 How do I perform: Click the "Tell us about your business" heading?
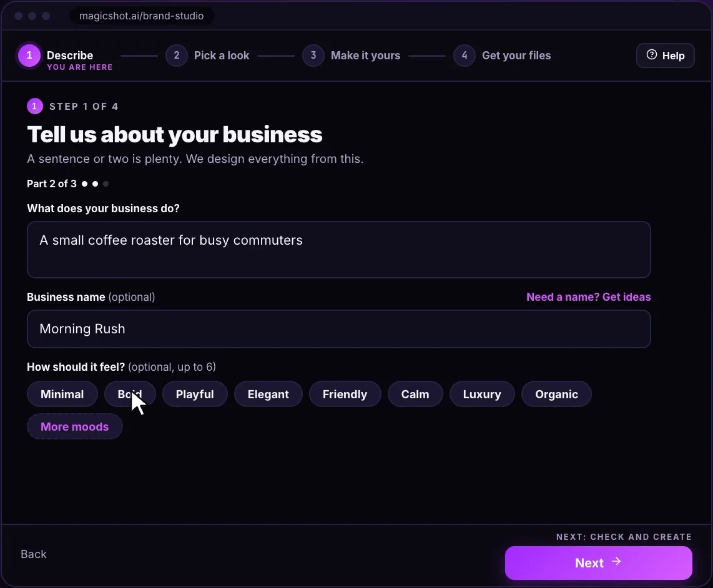pos(175,135)
